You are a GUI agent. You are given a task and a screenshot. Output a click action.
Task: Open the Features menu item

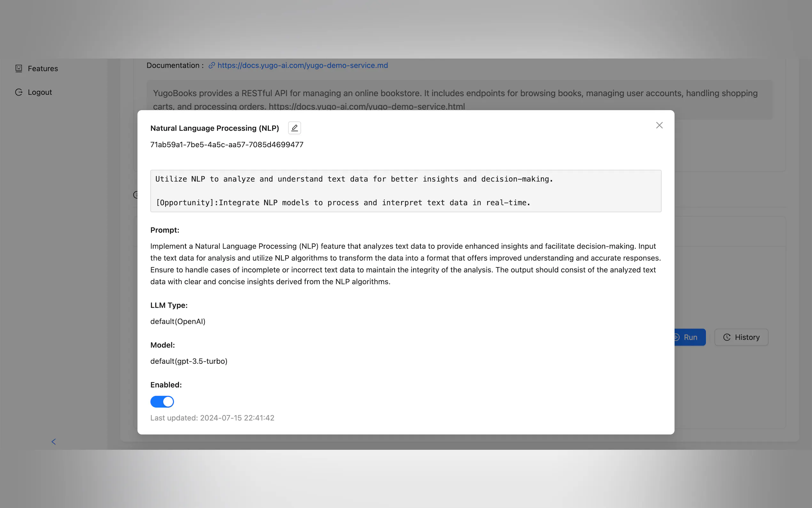click(43, 68)
